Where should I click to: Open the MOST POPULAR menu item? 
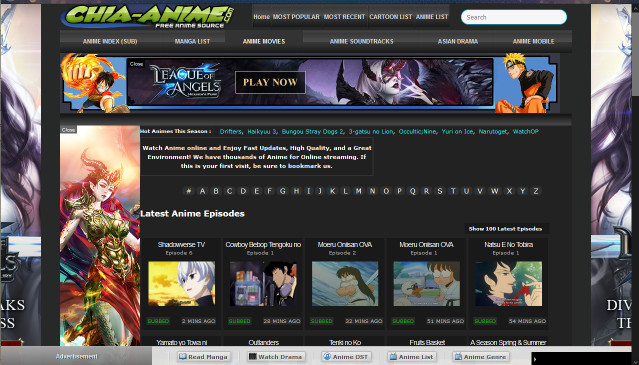point(296,17)
